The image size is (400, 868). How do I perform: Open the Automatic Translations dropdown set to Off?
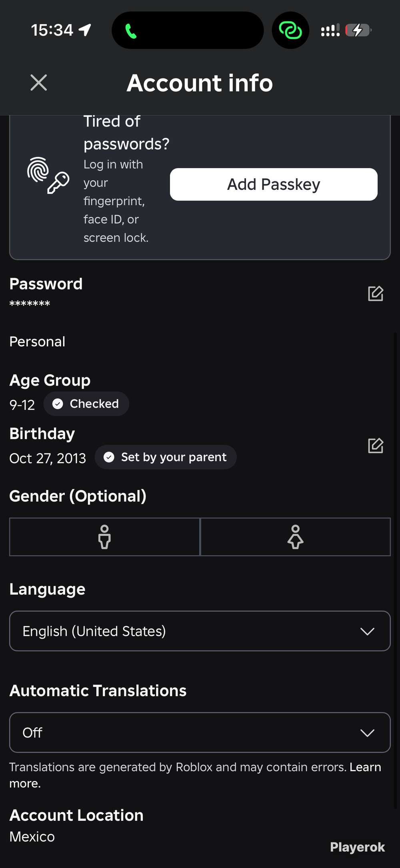(x=200, y=732)
